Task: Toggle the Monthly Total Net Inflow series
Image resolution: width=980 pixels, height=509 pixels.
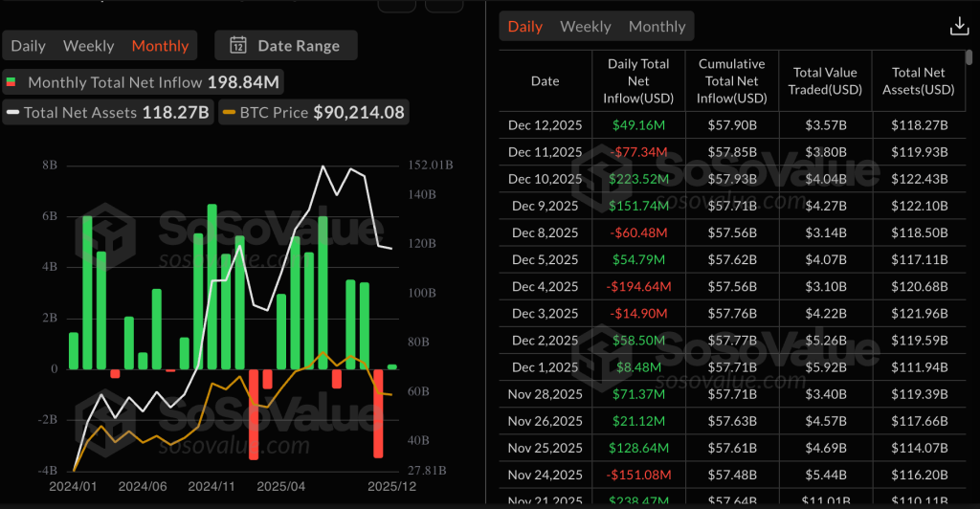Action: click(x=142, y=83)
